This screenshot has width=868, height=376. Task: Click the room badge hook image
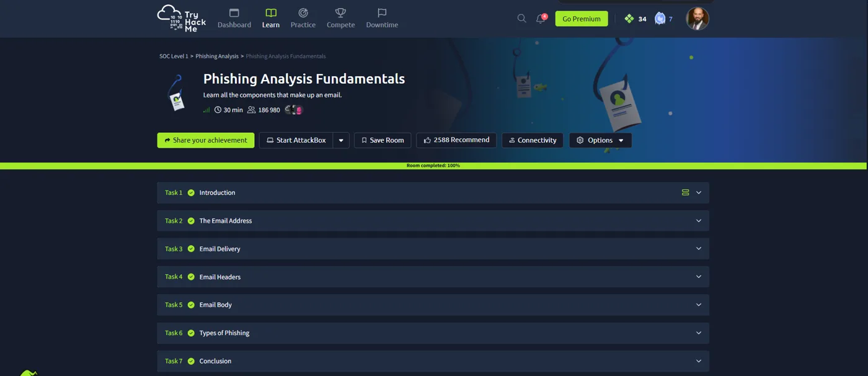(x=176, y=93)
